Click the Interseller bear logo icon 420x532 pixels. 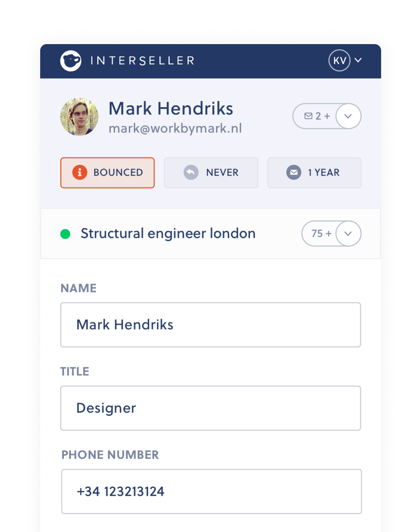point(71,61)
